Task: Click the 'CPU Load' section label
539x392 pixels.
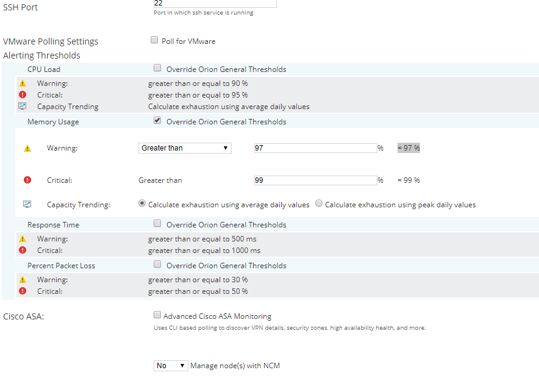Action: 44,69
